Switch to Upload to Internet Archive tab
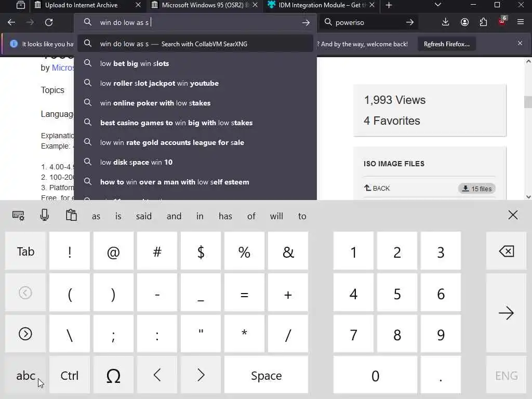Screen dimensions: 532x399 tap(82, 5)
